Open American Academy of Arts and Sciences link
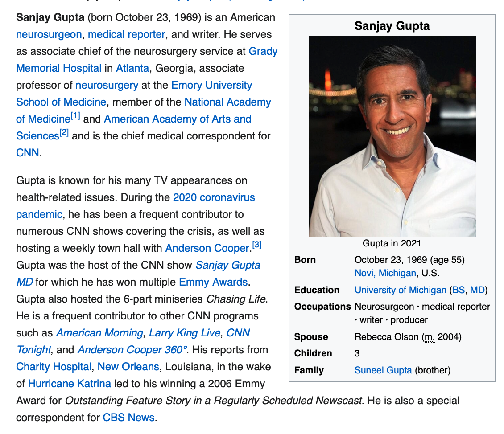504x434 pixels. coord(178,119)
